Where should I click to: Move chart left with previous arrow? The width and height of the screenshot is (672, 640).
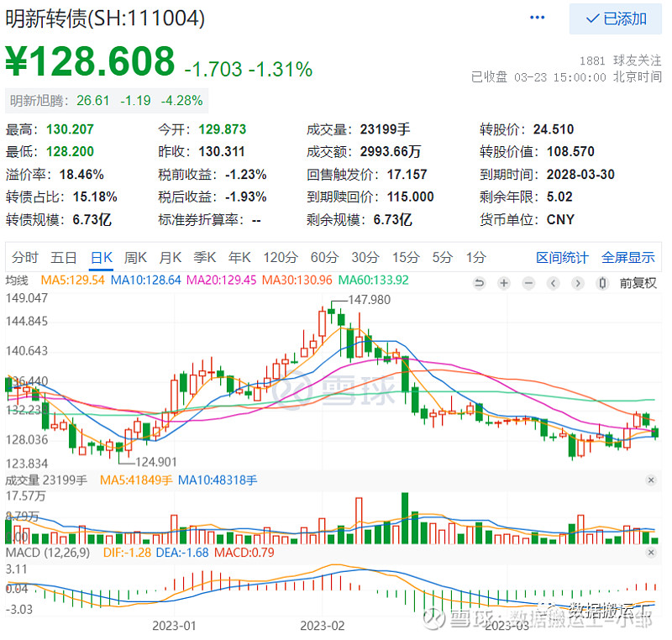[x=554, y=283]
